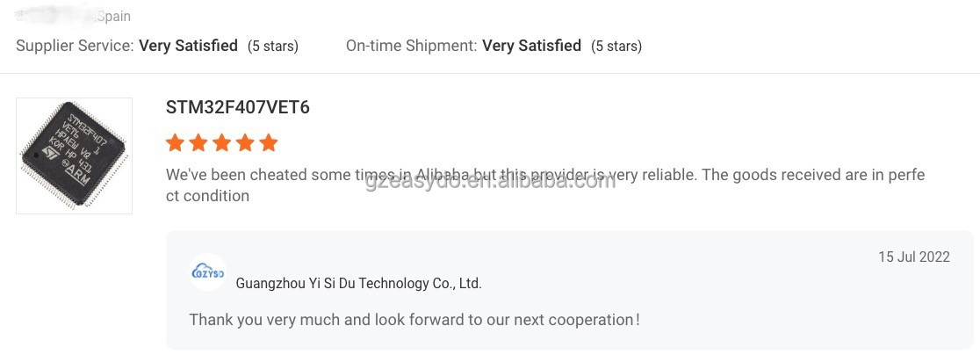Click the reviewer's country "Spain"

(x=113, y=17)
